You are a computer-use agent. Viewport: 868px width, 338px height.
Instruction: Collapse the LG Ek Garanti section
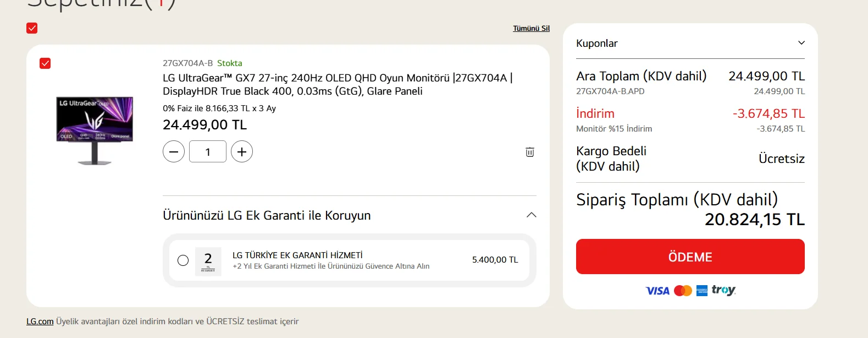(531, 215)
